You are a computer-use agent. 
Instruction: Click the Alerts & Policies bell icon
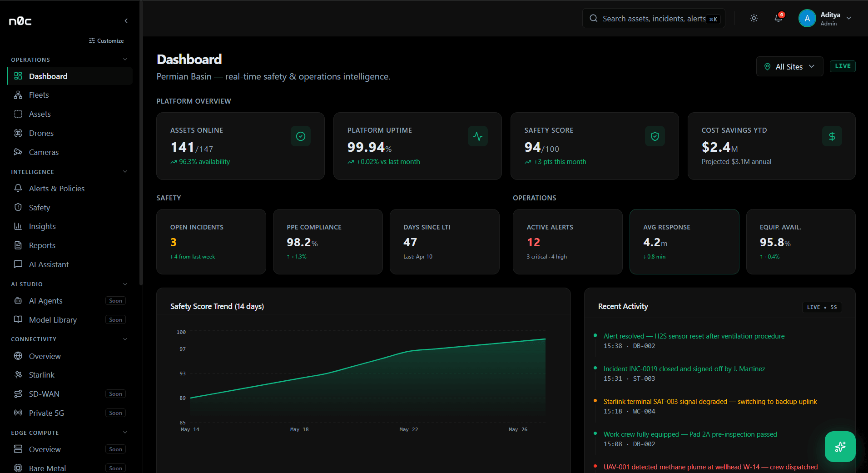pos(18,188)
